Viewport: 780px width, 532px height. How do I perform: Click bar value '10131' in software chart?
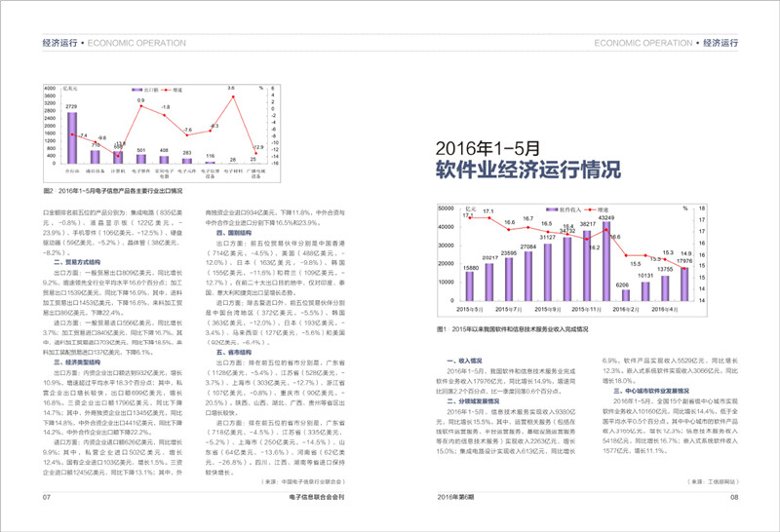pos(645,276)
